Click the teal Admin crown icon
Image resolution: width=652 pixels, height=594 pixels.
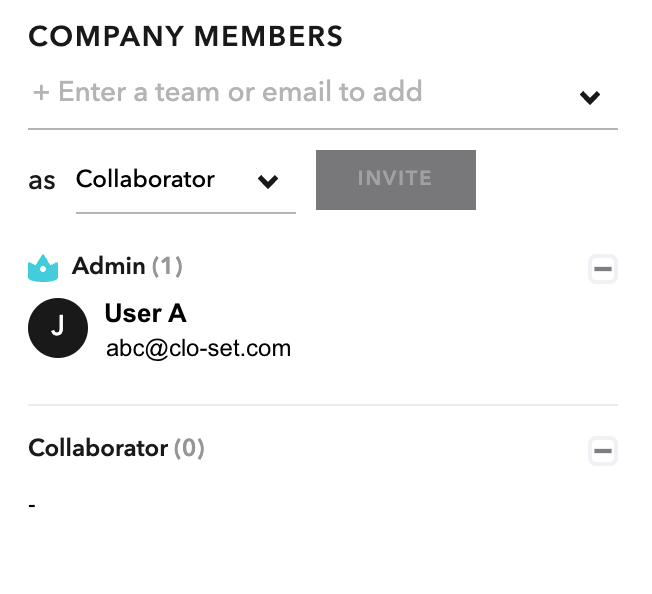[43, 268]
